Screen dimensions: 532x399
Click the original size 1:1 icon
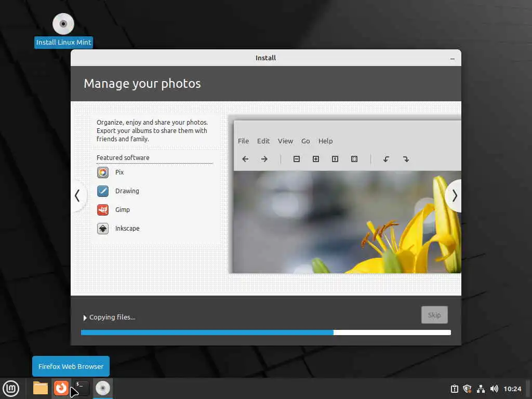pyautogui.click(x=335, y=159)
